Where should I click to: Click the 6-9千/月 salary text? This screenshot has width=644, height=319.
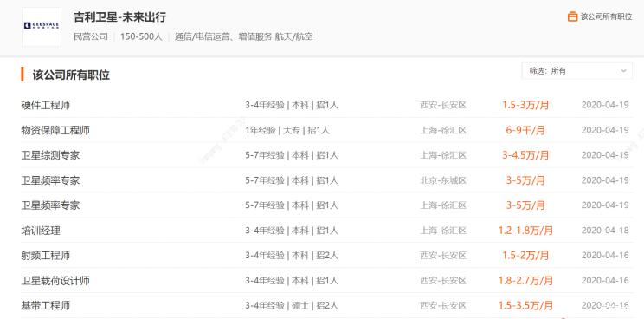pos(525,131)
